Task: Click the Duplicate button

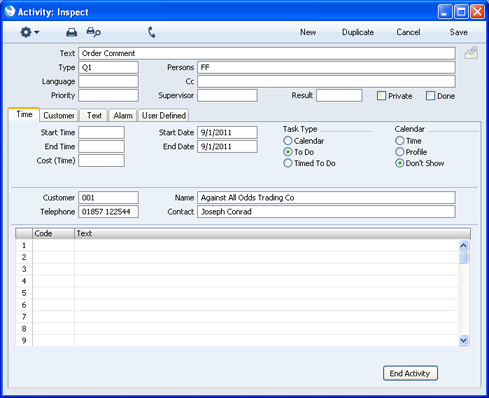Action: pyautogui.click(x=358, y=32)
